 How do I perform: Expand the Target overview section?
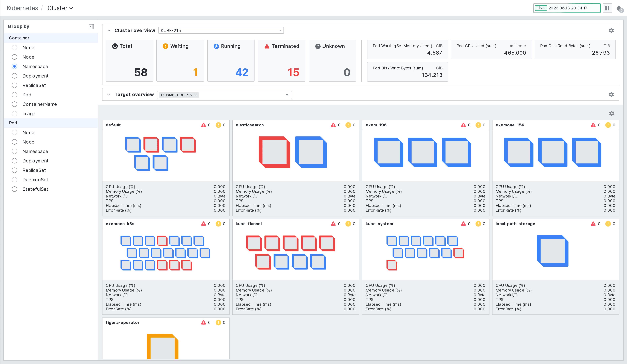coord(109,95)
